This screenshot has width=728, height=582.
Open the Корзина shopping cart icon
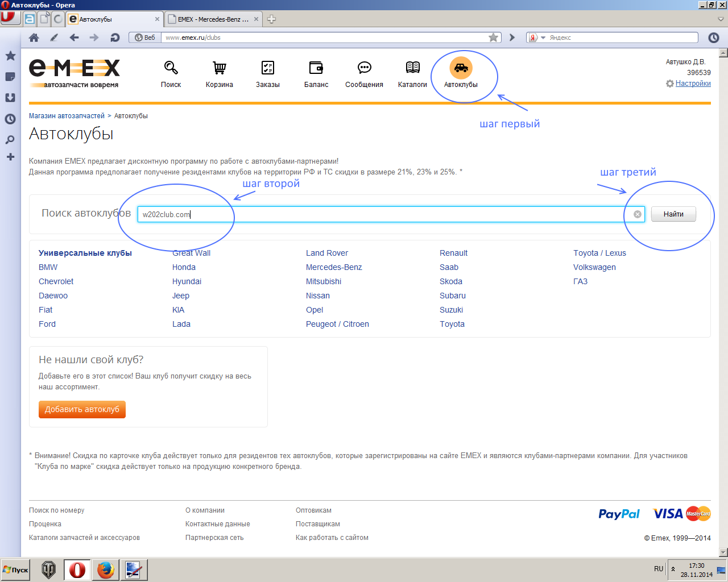pyautogui.click(x=220, y=68)
